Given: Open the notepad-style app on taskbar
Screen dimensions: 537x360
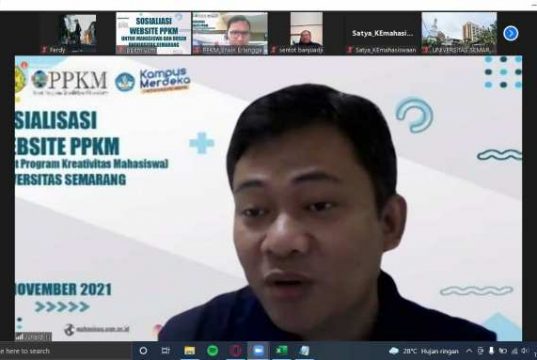Looking at the screenshot, I should point(304,351).
